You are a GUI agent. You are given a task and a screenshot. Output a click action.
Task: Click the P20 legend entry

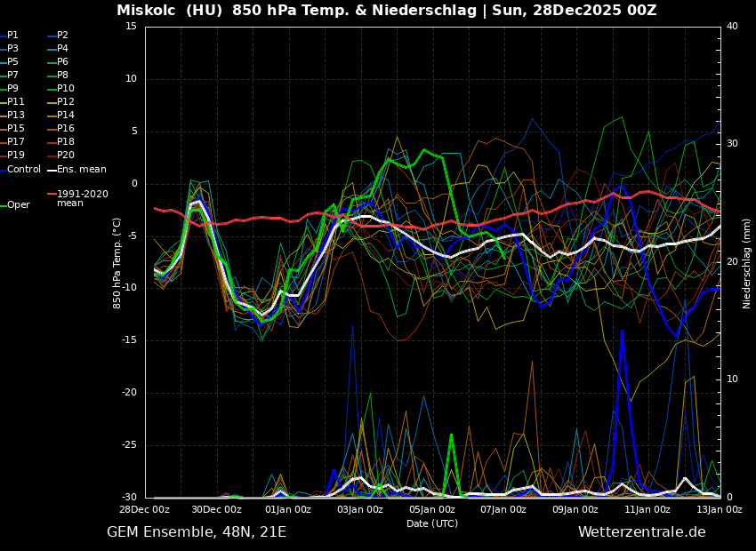(x=66, y=156)
